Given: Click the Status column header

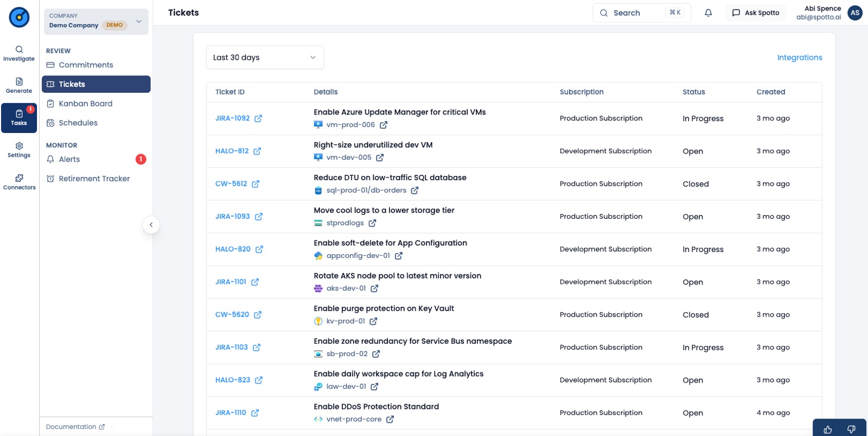Looking at the screenshot, I should [x=694, y=92].
